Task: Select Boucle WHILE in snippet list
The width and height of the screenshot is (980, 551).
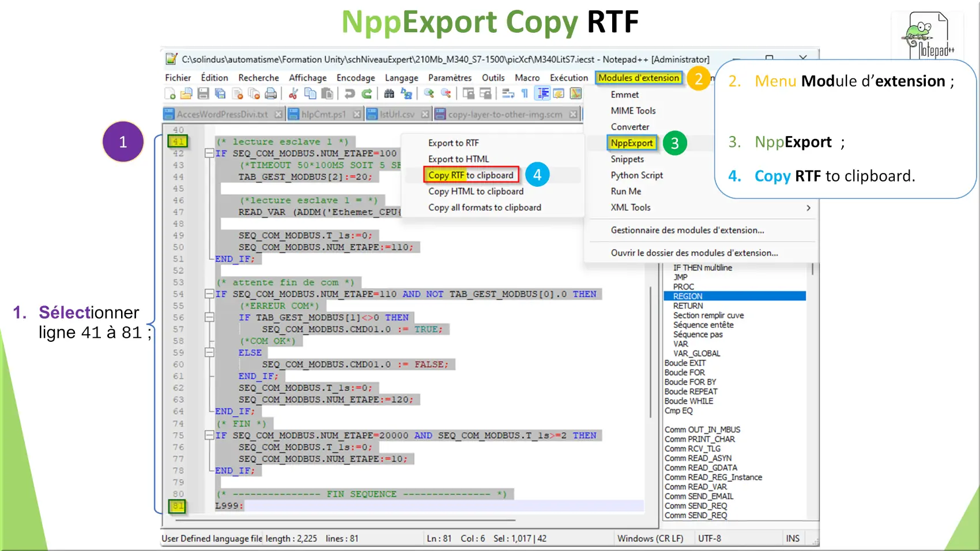Action: click(x=688, y=401)
